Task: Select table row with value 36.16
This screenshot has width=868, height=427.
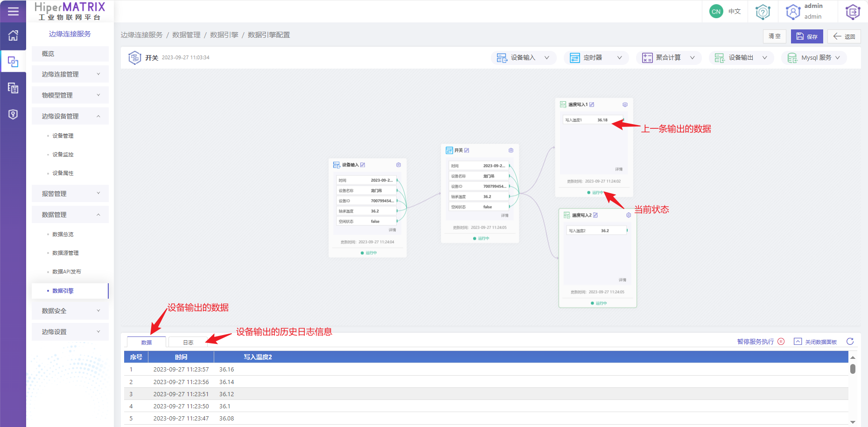Action: tap(486, 370)
